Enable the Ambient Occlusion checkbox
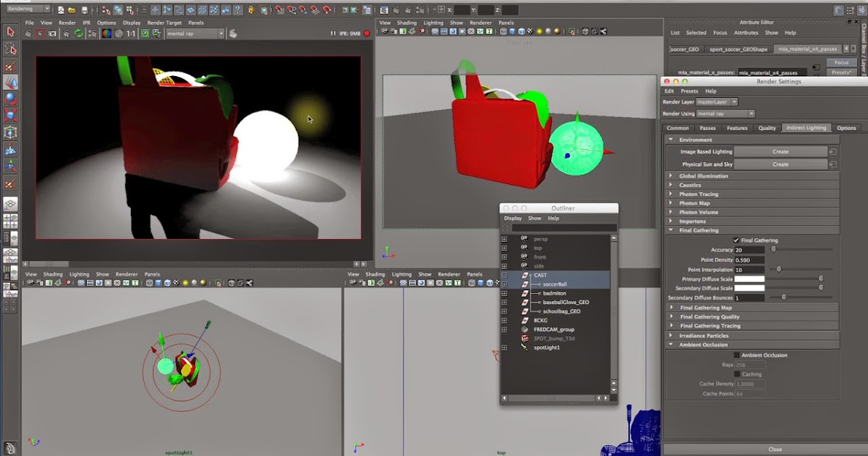Viewport: 868px width, 456px height. coord(736,355)
